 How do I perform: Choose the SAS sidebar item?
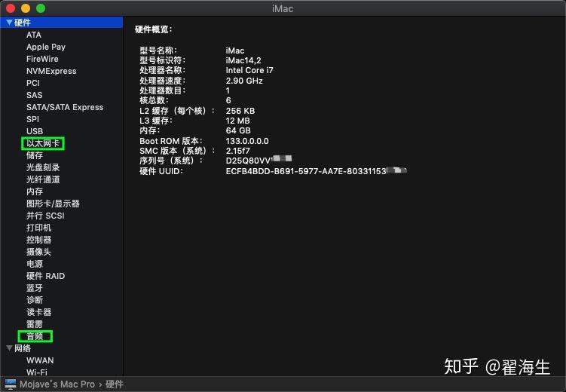coord(35,95)
